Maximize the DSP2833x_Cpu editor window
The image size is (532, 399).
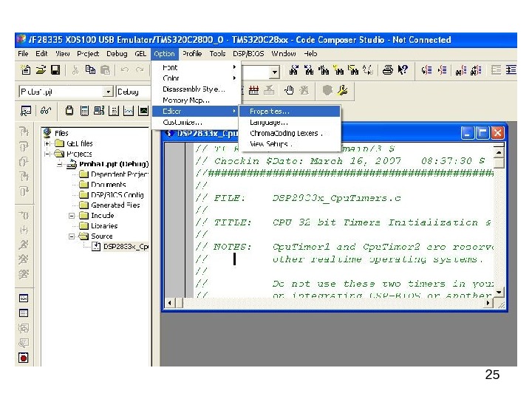point(482,133)
